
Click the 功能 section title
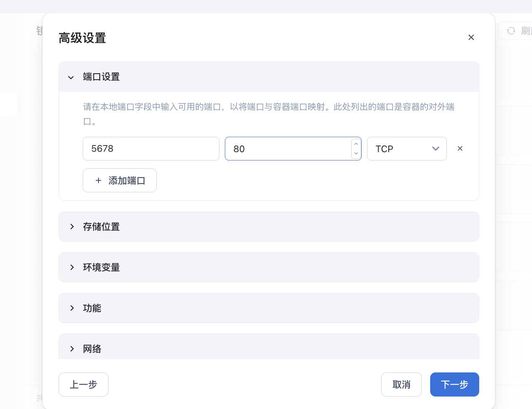pos(92,308)
